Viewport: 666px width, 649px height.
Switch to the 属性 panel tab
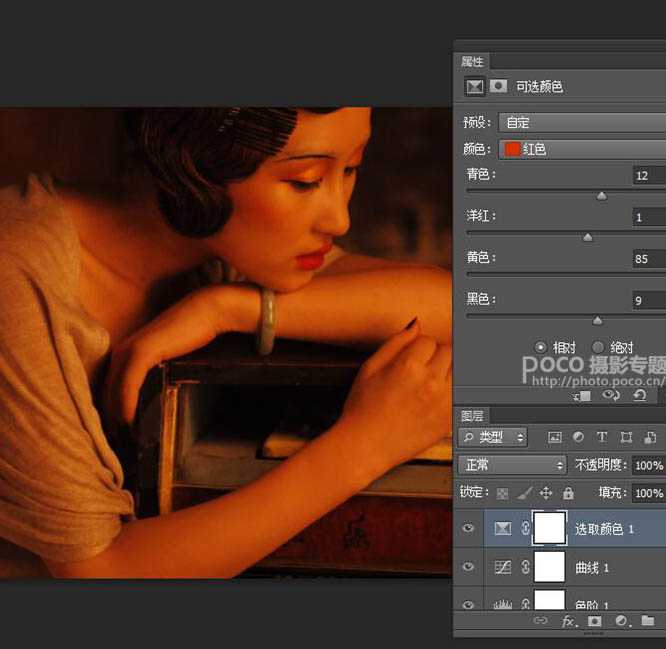[x=472, y=61]
